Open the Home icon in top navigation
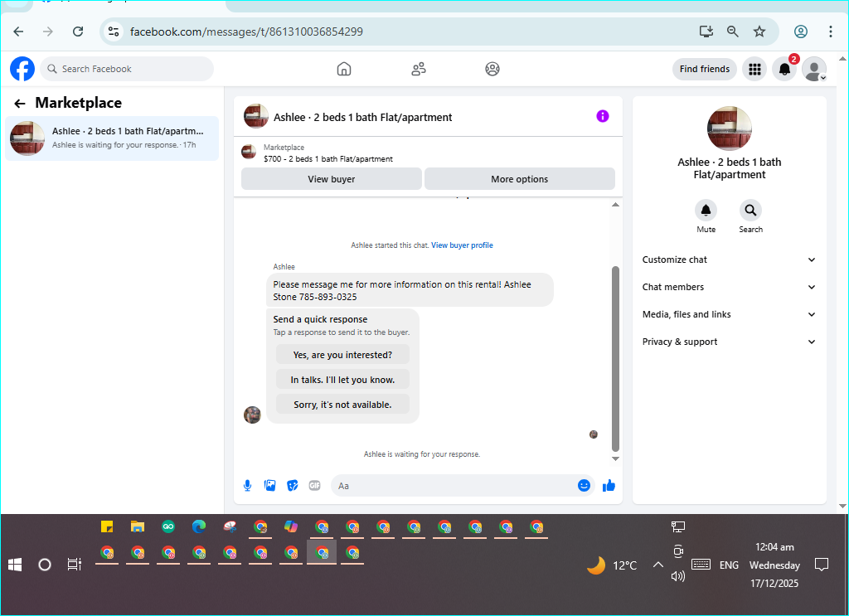The width and height of the screenshot is (849, 616). tap(344, 69)
